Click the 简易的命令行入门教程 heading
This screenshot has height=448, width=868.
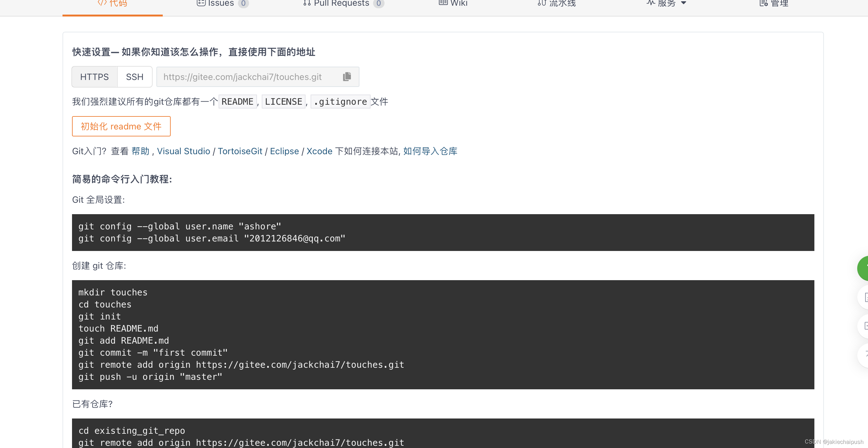pos(122,179)
